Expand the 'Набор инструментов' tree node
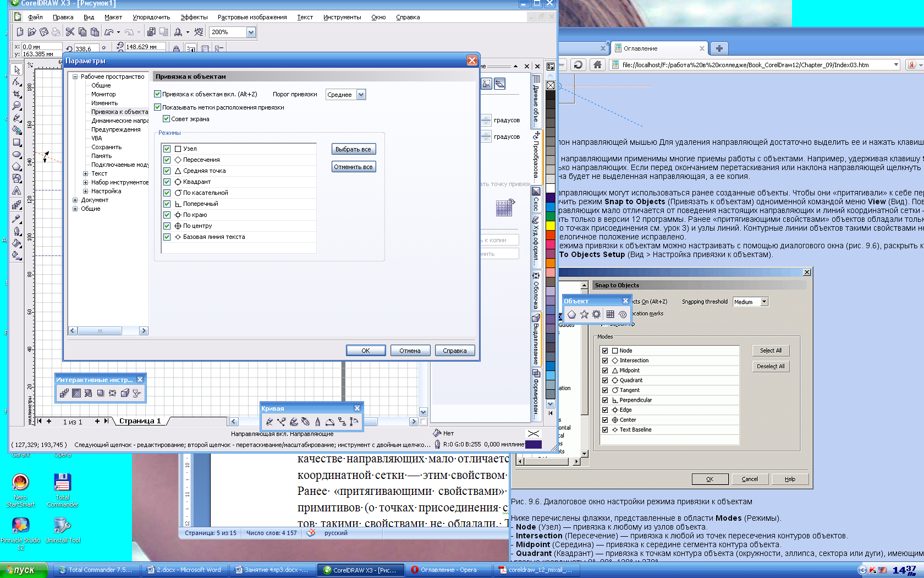 85,182
